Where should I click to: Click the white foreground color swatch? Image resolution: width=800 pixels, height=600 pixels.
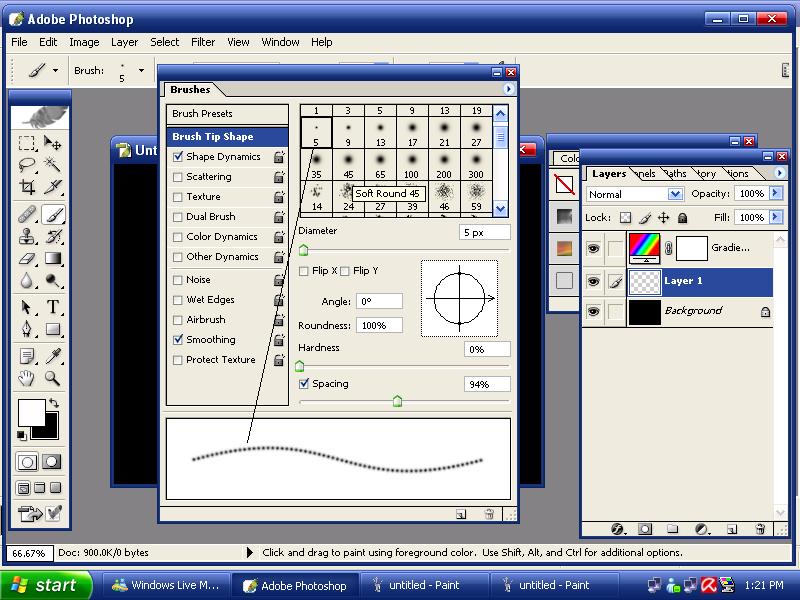tap(31, 411)
